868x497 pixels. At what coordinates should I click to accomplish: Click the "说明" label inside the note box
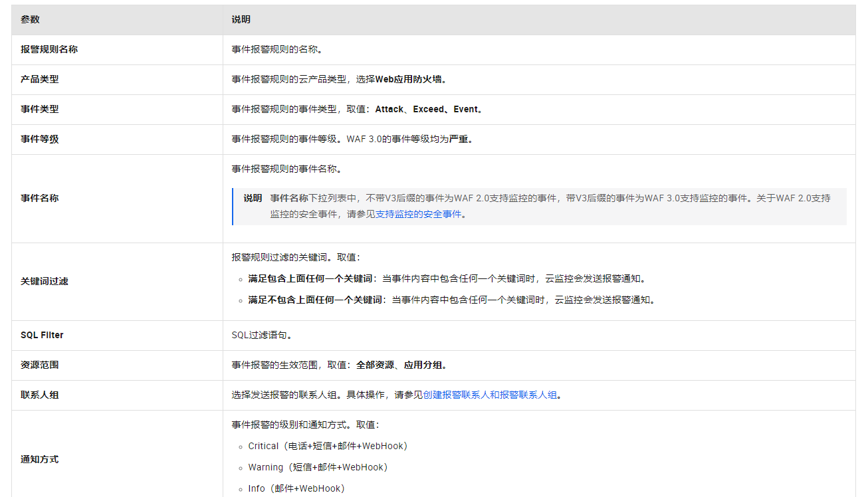point(253,198)
